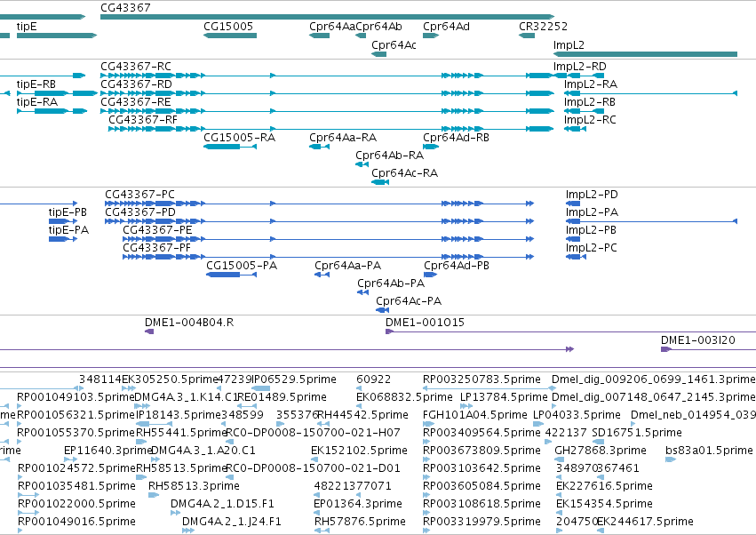
Task: Click the Cpr64Ab-PA protein glyph
Action: tap(362, 292)
